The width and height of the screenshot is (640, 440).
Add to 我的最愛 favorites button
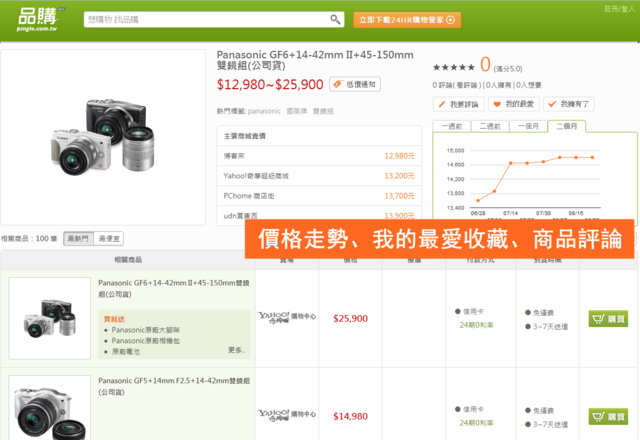tap(514, 104)
